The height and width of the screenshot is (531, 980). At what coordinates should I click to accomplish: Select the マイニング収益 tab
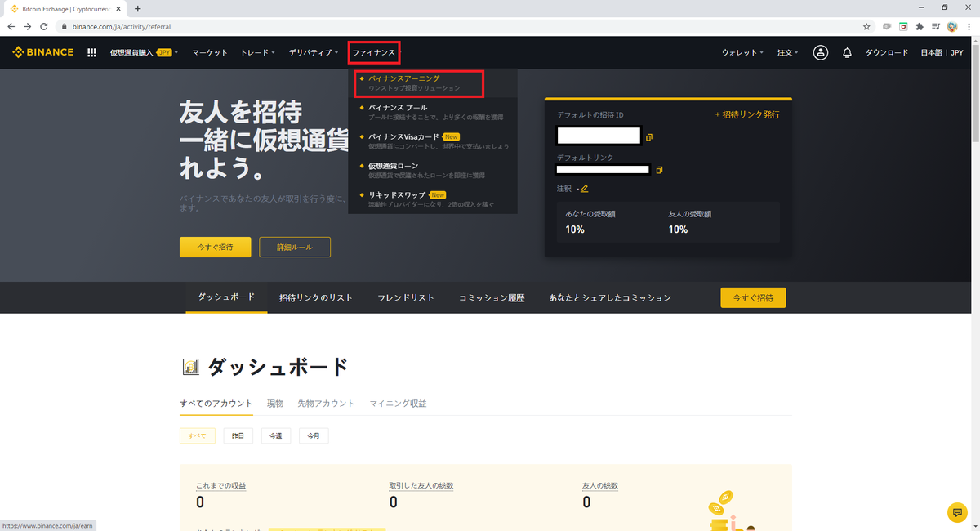coord(398,404)
